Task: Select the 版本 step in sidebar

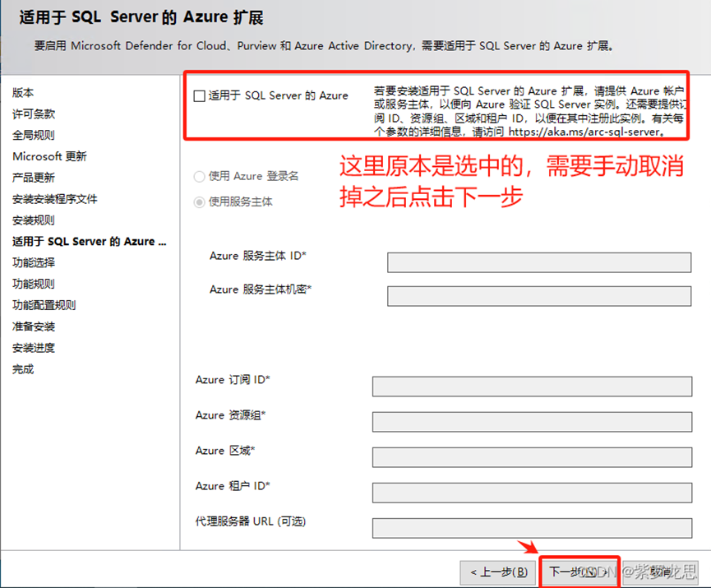Action: (x=23, y=93)
